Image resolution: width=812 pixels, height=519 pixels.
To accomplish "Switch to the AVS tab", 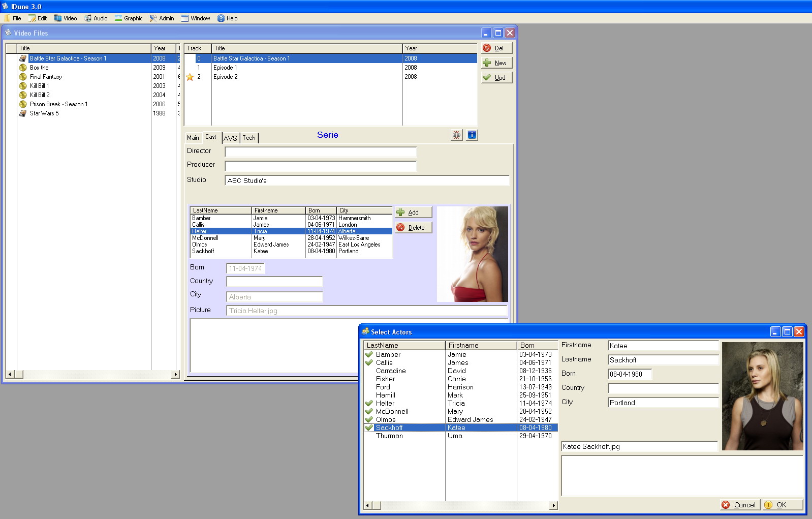I will tap(230, 138).
